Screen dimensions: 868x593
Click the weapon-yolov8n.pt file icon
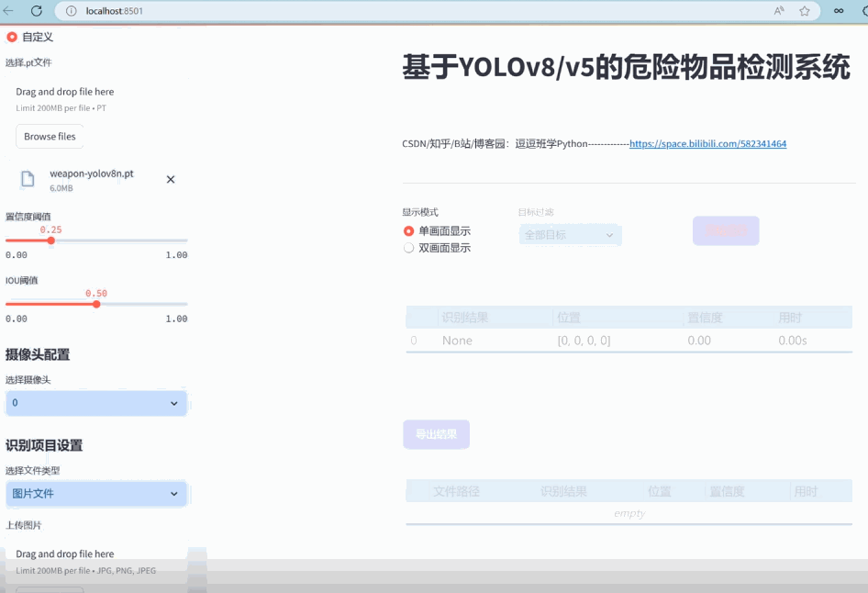28,179
